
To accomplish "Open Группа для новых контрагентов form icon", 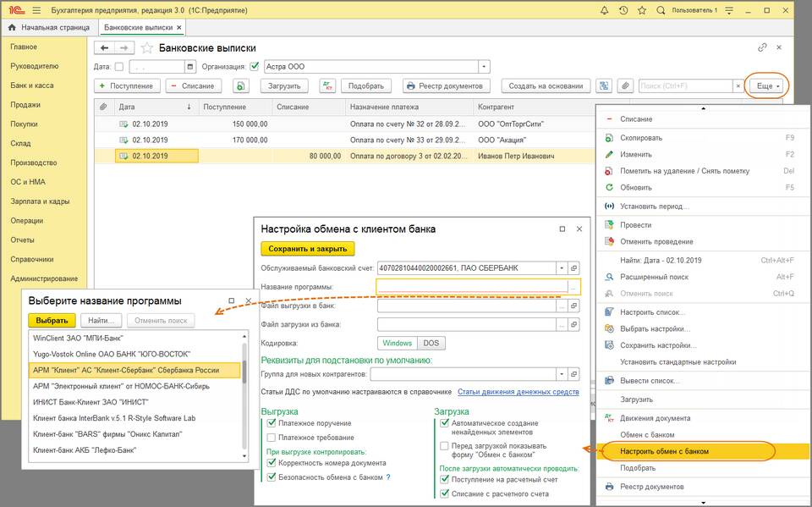I will [x=573, y=374].
